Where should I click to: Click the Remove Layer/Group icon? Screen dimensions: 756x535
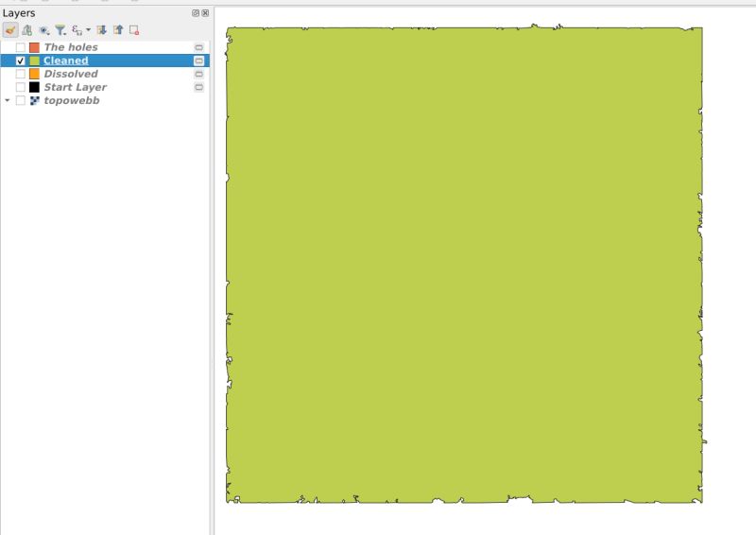pos(134,30)
